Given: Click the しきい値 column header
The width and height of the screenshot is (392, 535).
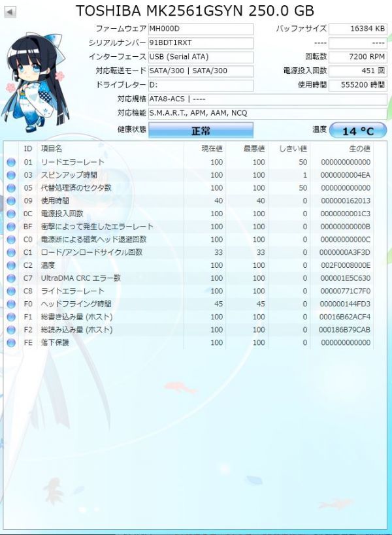Looking at the screenshot, I should pyautogui.click(x=293, y=149).
